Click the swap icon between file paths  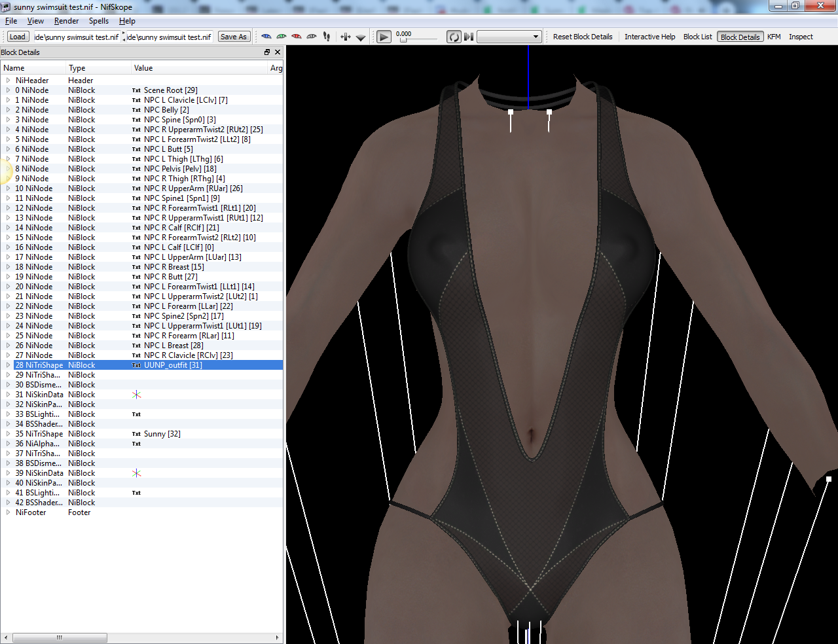[x=123, y=37]
